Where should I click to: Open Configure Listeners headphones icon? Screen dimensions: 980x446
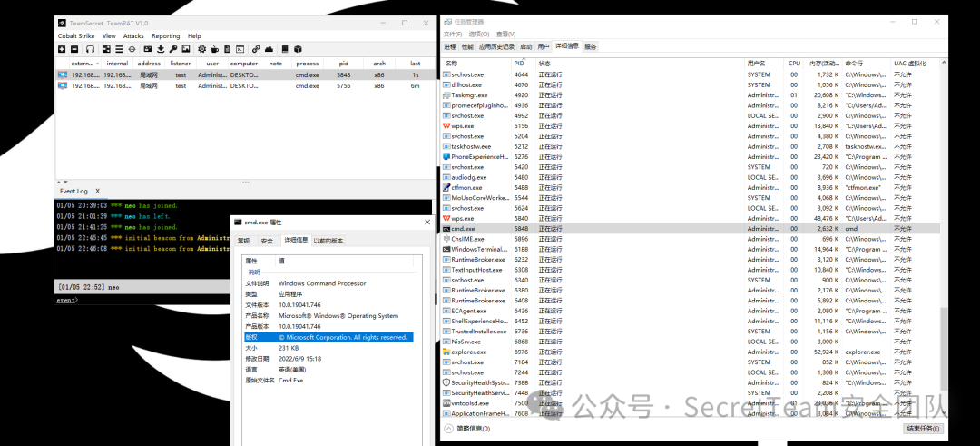[x=90, y=49]
